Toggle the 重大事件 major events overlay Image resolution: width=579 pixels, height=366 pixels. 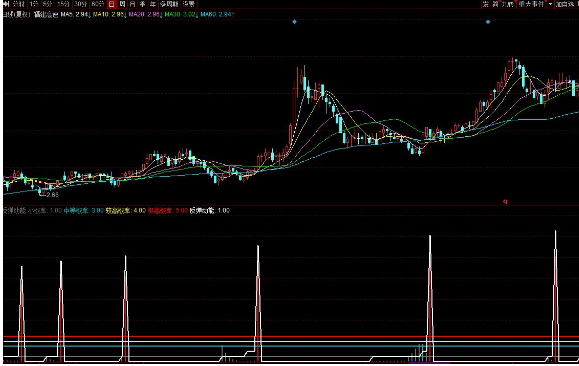(531, 4)
